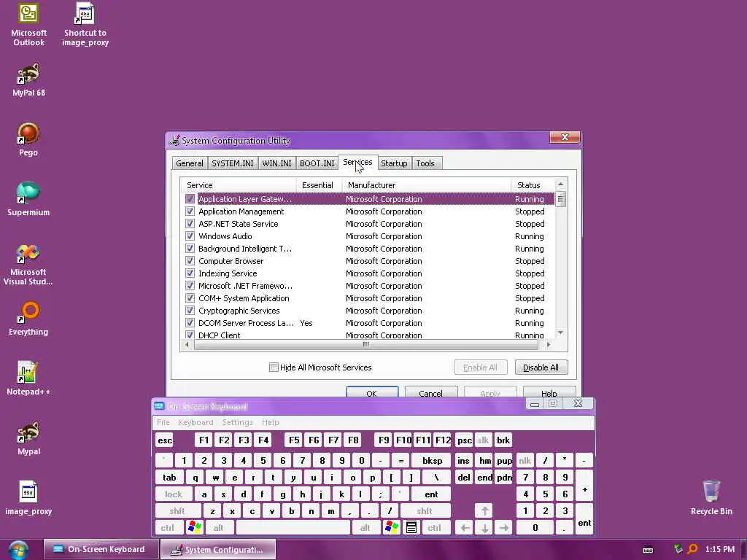Click the right arrow key on keyboard
The height and width of the screenshot is (560, 747).
click(504, 528)
